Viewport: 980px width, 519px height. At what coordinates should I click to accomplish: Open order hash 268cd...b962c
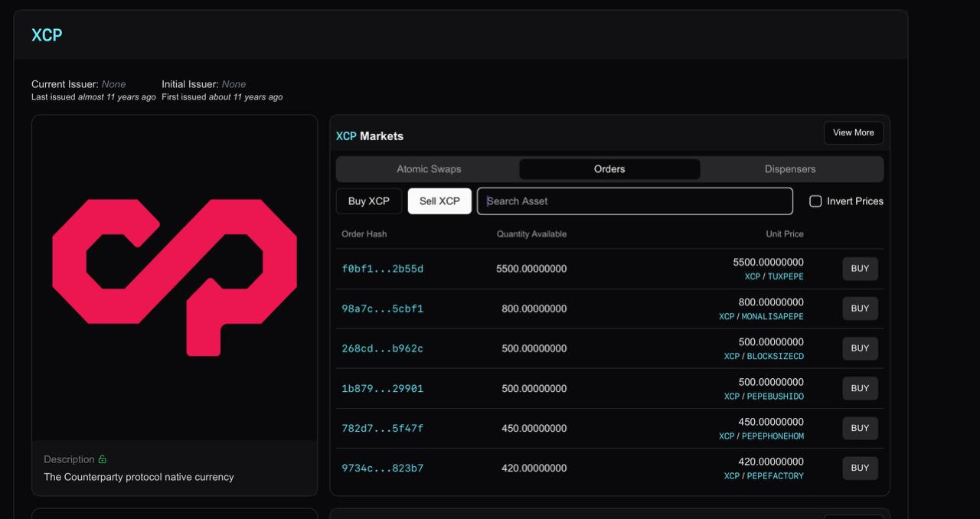click(x=382, y=348)
